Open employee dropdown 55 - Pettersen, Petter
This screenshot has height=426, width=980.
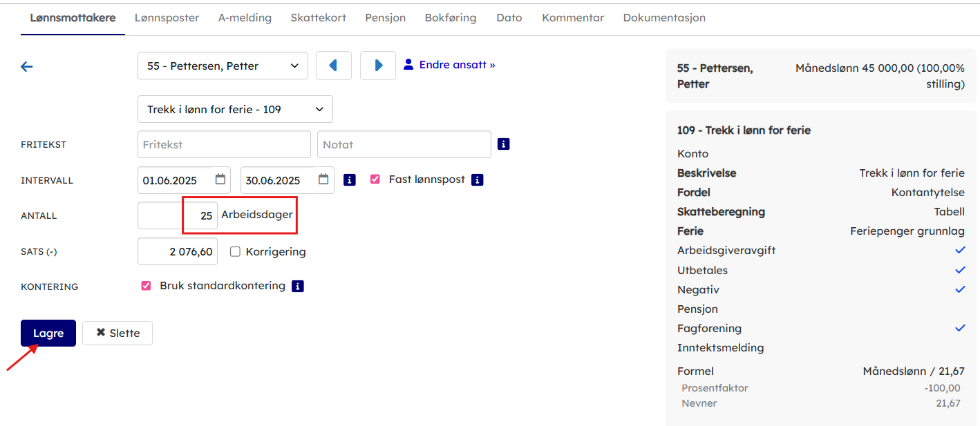tap(223, 66)
